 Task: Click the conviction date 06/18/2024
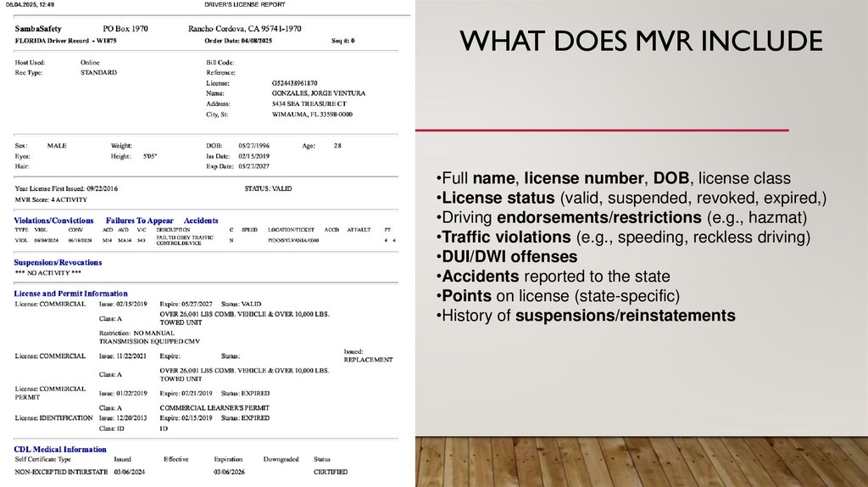point(81,240)
